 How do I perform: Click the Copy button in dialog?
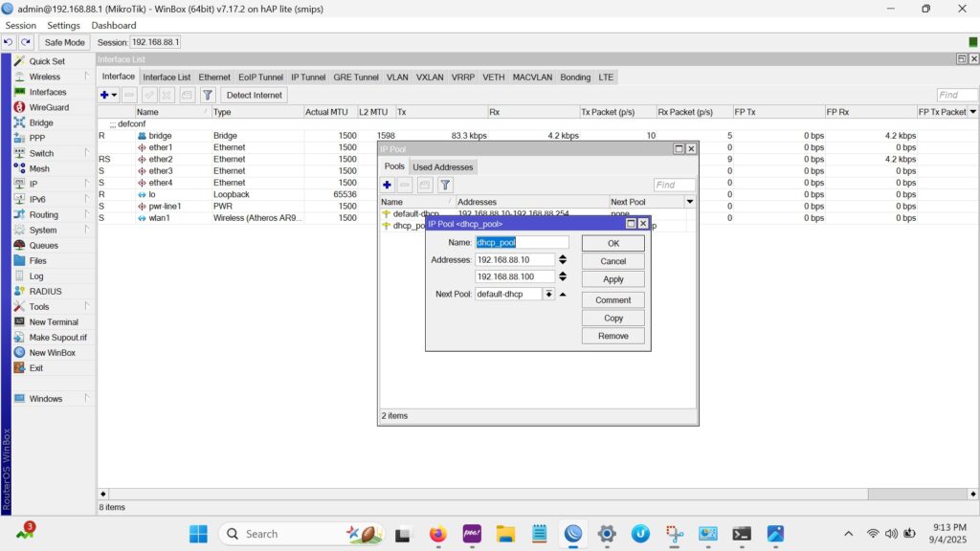click(x=613, y=318)
